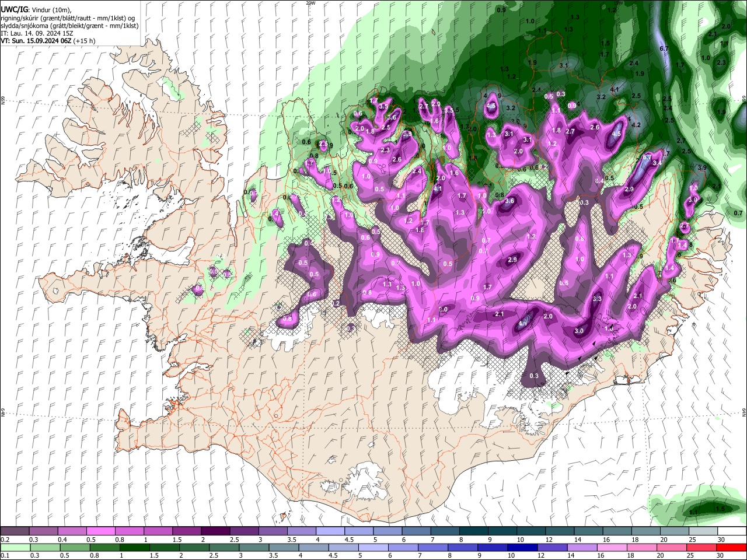
Task: Click the "30" label under the lower legend row
Action: point(721,555)
